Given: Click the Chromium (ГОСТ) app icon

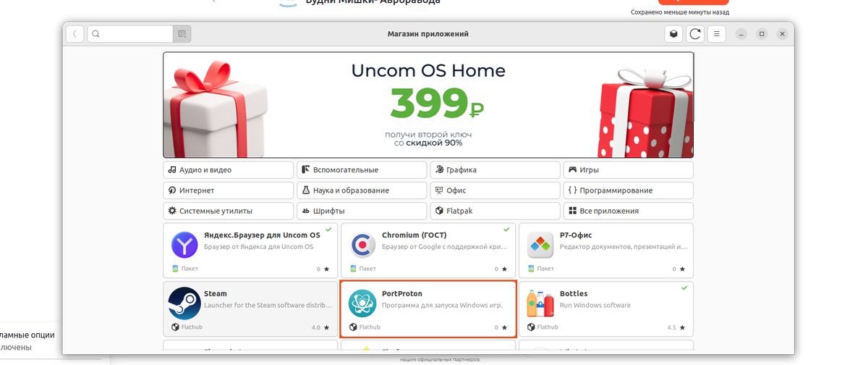Looking at the screenshot, I should (362, 245).
